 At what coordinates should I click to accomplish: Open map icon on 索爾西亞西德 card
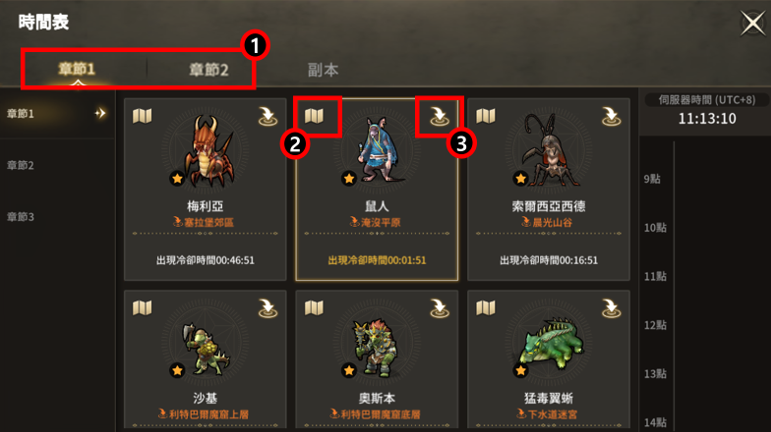point(486,116)
